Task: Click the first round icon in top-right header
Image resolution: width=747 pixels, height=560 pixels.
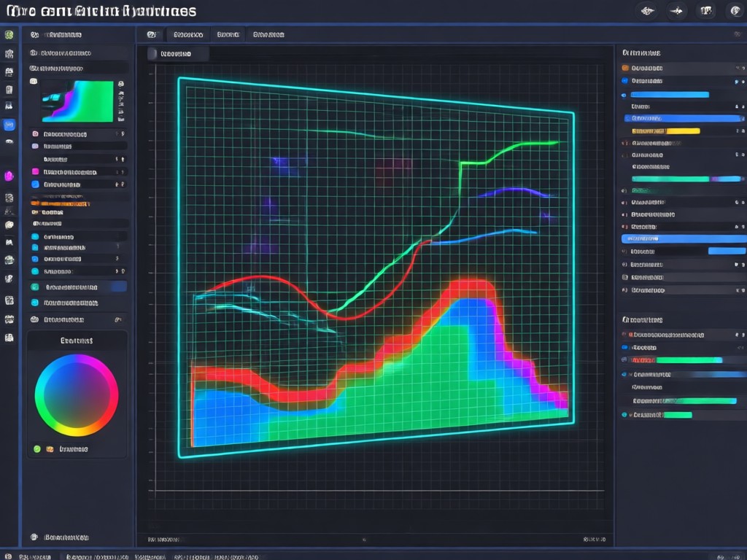Action: 648,11
